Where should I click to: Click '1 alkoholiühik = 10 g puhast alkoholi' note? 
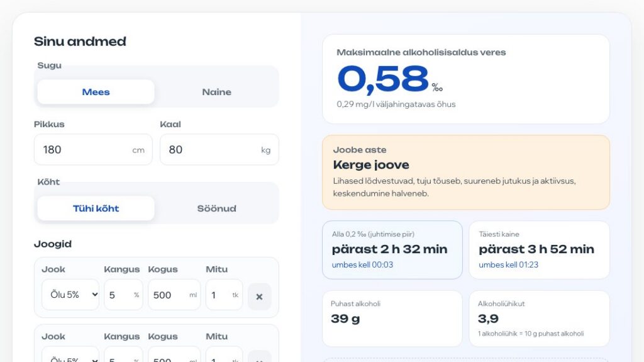[x=531, y=334]
